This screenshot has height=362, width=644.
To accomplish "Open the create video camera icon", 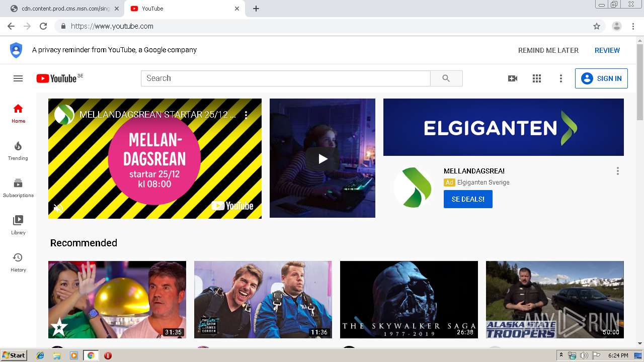I will (x=513, y=78).
